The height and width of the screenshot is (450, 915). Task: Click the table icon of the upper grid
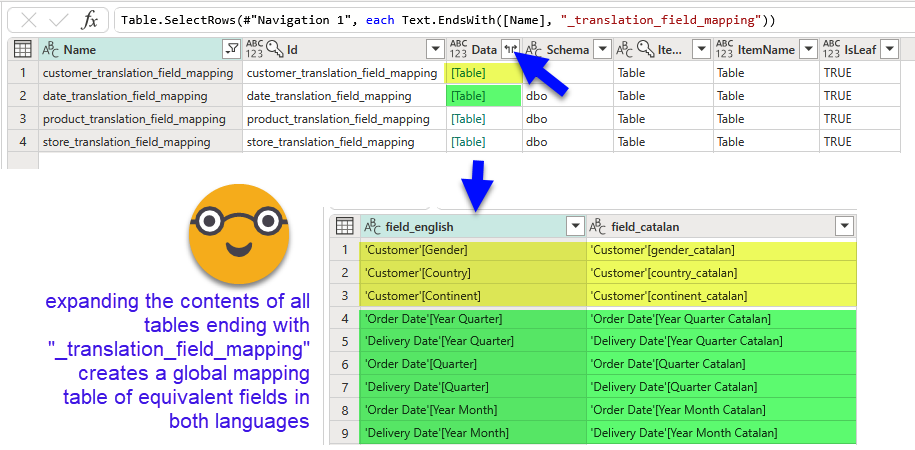click(22, 49)
